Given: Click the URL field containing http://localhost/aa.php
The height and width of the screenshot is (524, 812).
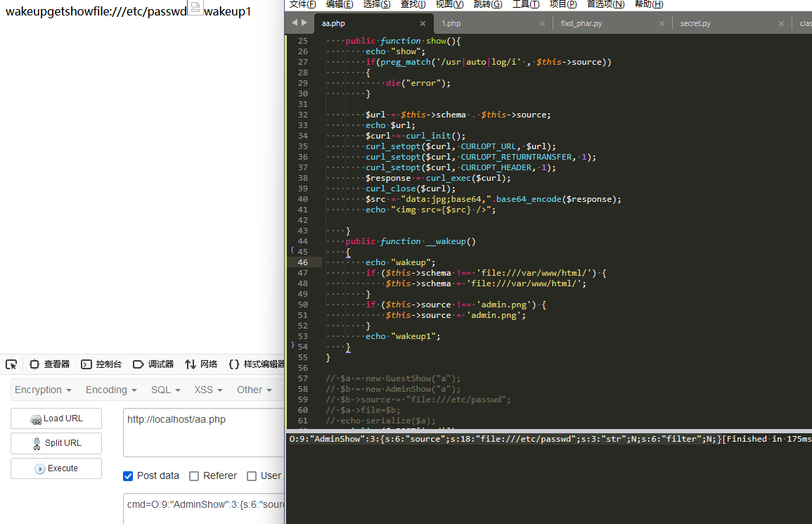Looking at the screenshot, I should [x=204, y=433].
